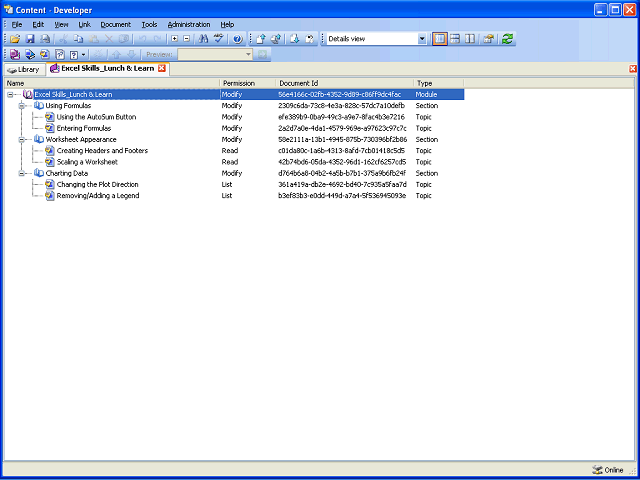
Task: Open the Edit menu
Action: click(x=38, y=24)
